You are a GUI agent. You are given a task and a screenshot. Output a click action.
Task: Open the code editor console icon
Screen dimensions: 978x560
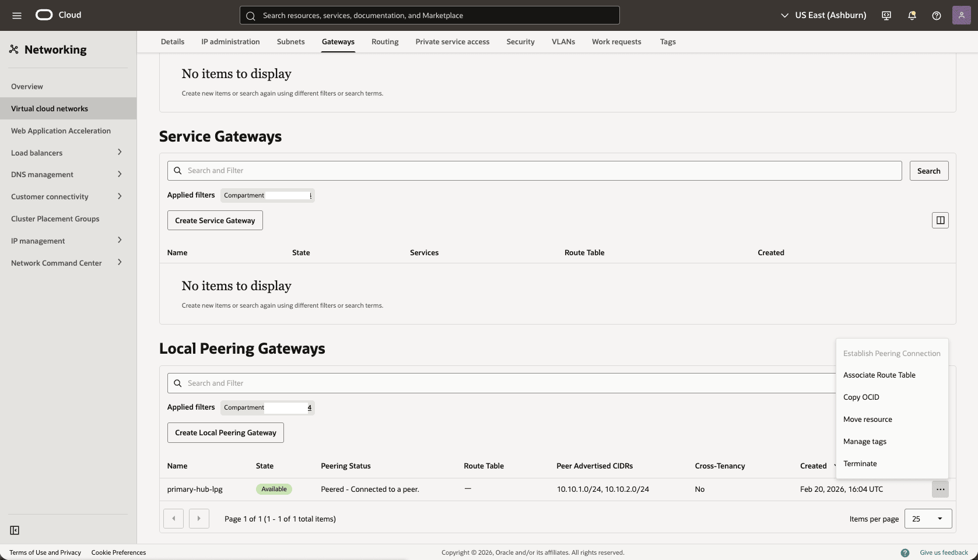(886, 15)
